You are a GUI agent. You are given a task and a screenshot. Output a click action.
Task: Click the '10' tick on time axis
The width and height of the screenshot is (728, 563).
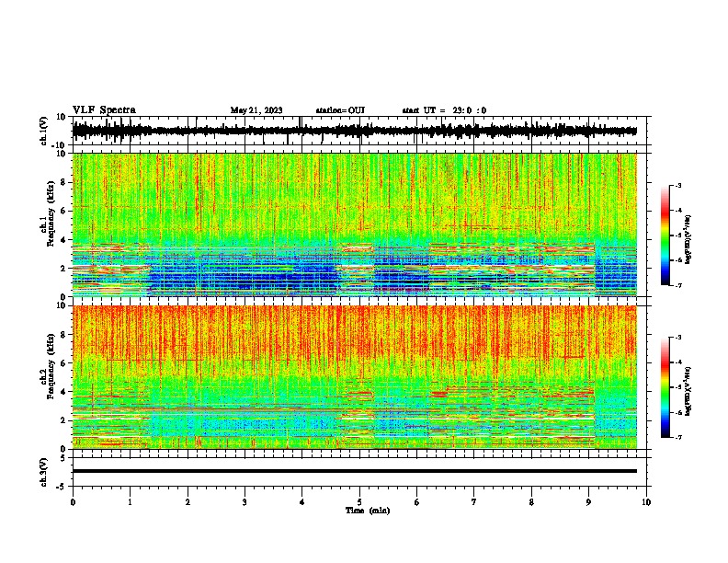click(x=646, y=502)
